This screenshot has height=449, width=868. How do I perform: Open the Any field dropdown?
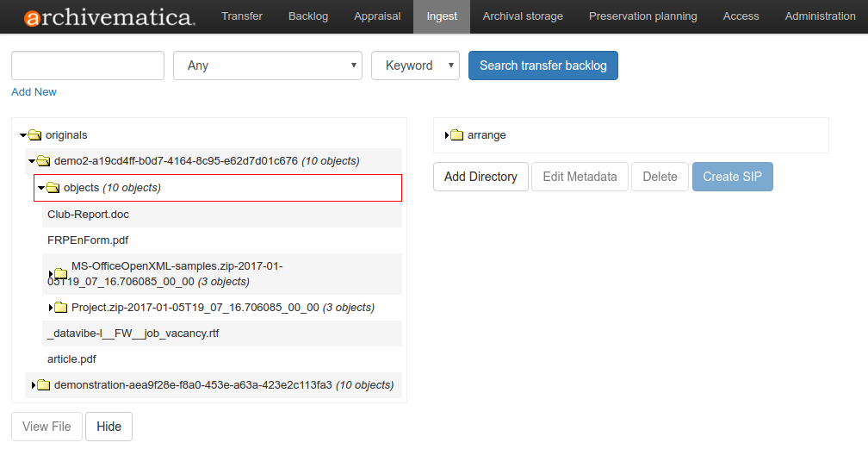(x=267, y=65)
